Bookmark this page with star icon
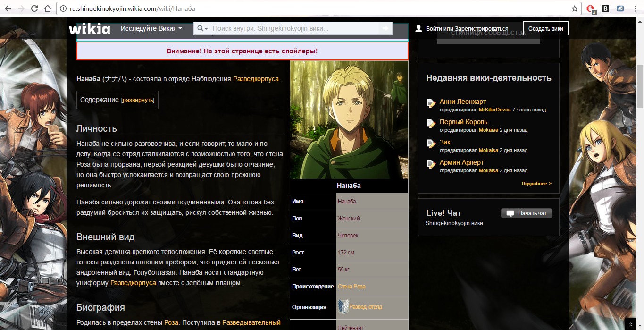 point(574,8)
